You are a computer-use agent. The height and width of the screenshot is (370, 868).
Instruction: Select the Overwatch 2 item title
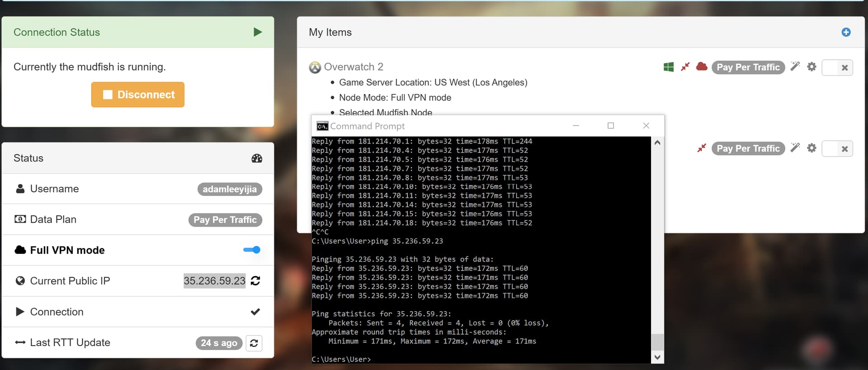353,67
